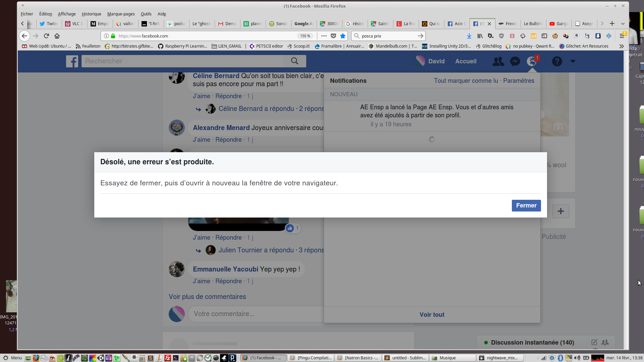Click Firefox reload page icon
This screenshot has width=644, height=362.
point(46,36)
